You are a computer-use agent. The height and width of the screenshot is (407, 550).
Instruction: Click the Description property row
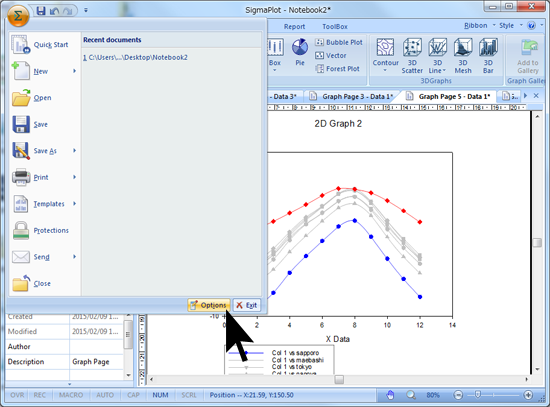coord(65,362)
